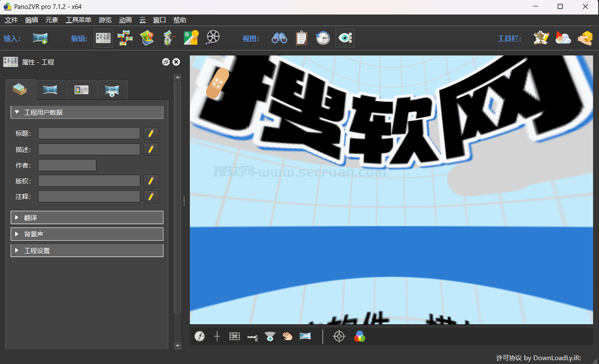Expand the 工程设置 section
This screenshot has width=599, height=364.
point(87,250)
